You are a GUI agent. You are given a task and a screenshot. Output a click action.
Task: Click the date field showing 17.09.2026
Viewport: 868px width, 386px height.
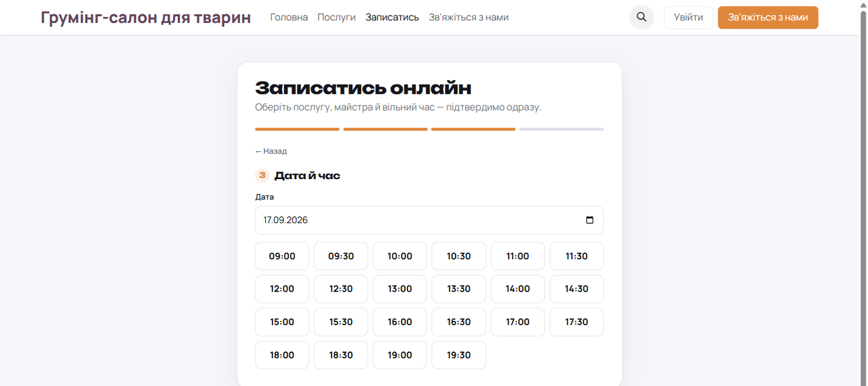pos(429,220)
